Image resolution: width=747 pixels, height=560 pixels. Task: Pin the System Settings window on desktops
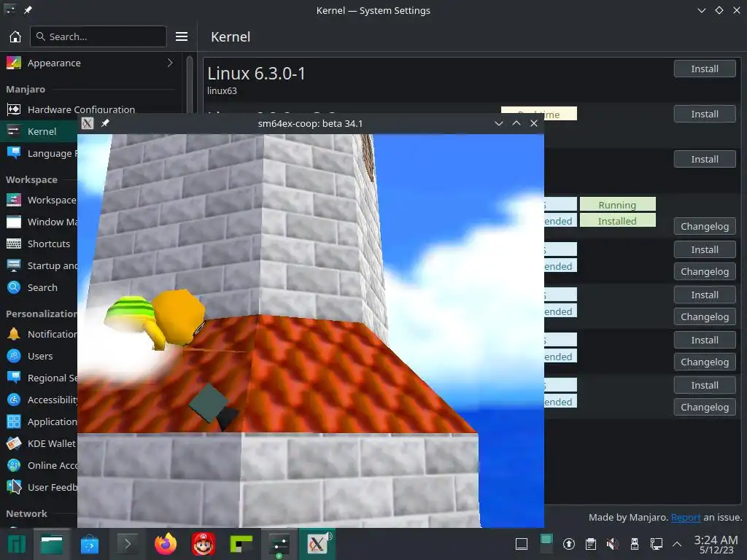coord(28,10)
